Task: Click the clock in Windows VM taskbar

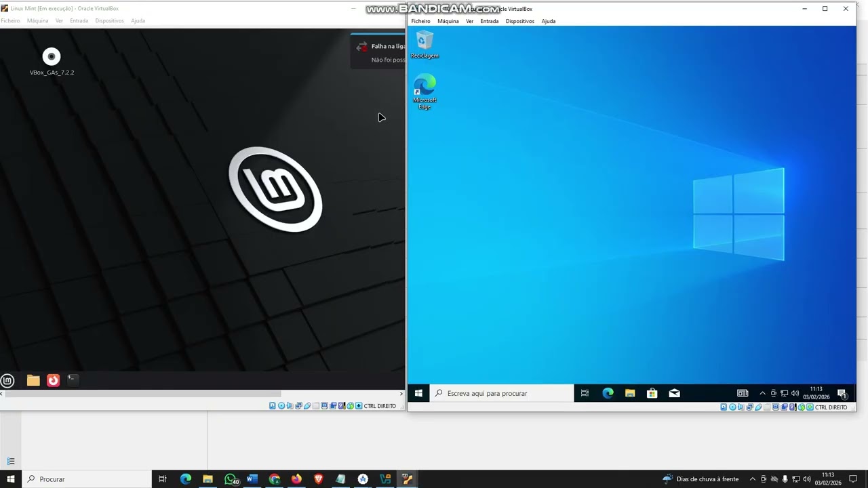Action: 816,393
